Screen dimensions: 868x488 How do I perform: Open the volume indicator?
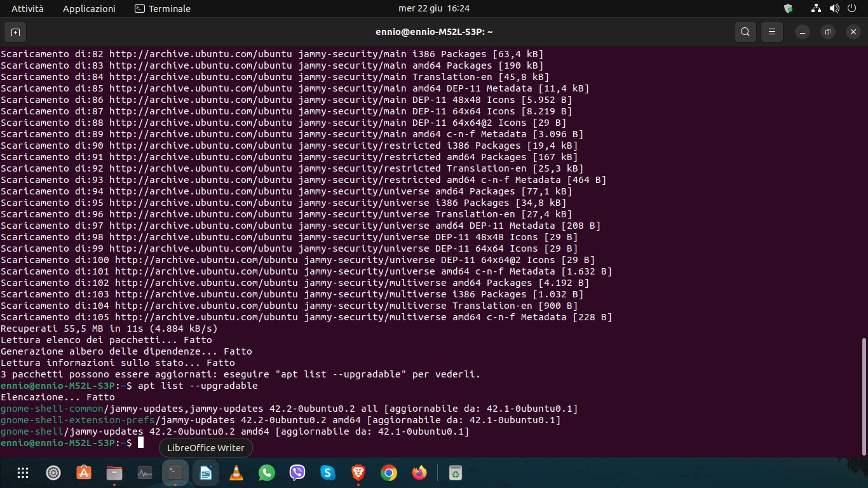(834, 8)
